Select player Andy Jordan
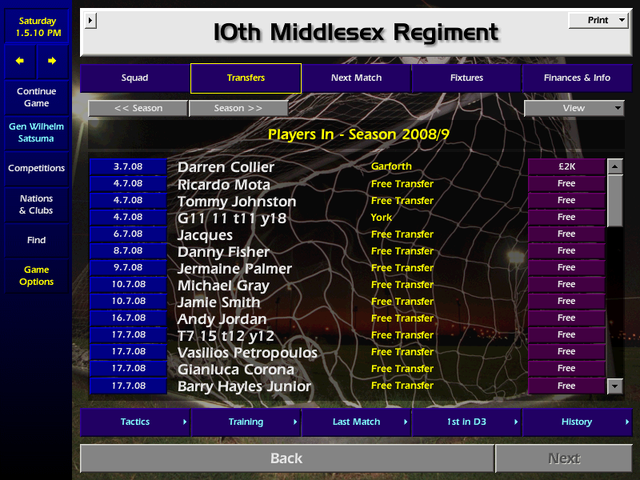640x480 pixels. point(222,319)
